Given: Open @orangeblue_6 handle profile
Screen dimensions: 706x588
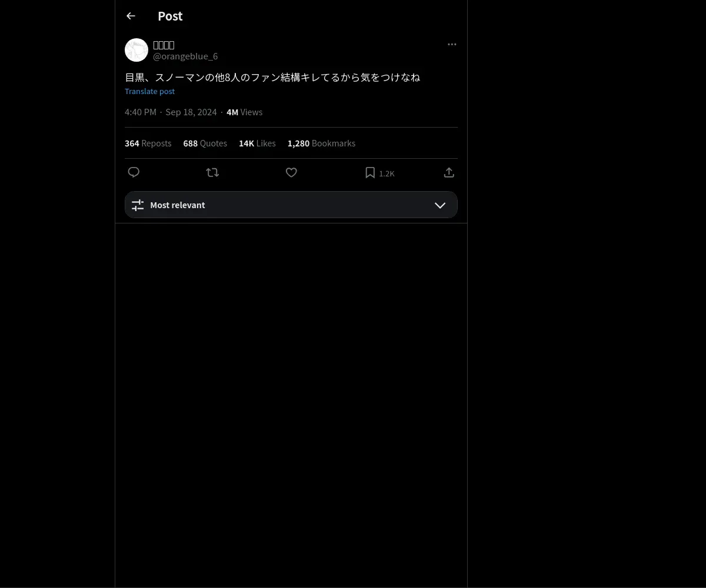Looking at the screenshot, I should tap(185, 56).
